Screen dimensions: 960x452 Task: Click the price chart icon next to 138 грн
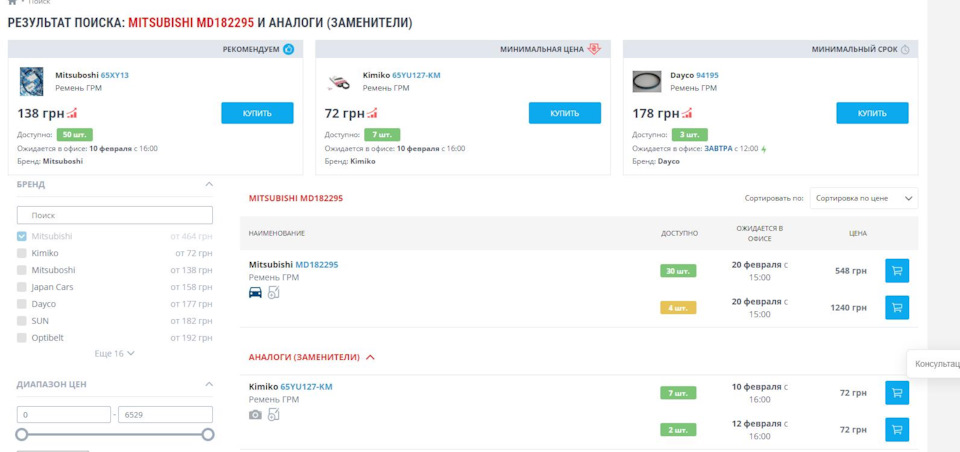click(x=72, y=113)
